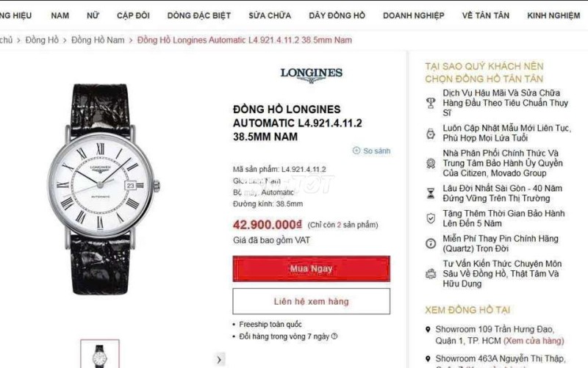Click the award badge icon beside Nhà Phân Phối
The width and height of the screenshot is (588, 368).
(431, 163)
